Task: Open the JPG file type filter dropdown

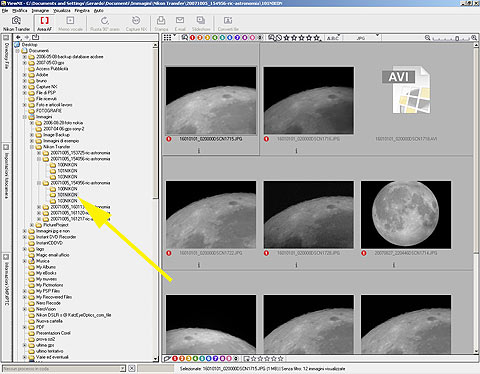Action: 362,38
